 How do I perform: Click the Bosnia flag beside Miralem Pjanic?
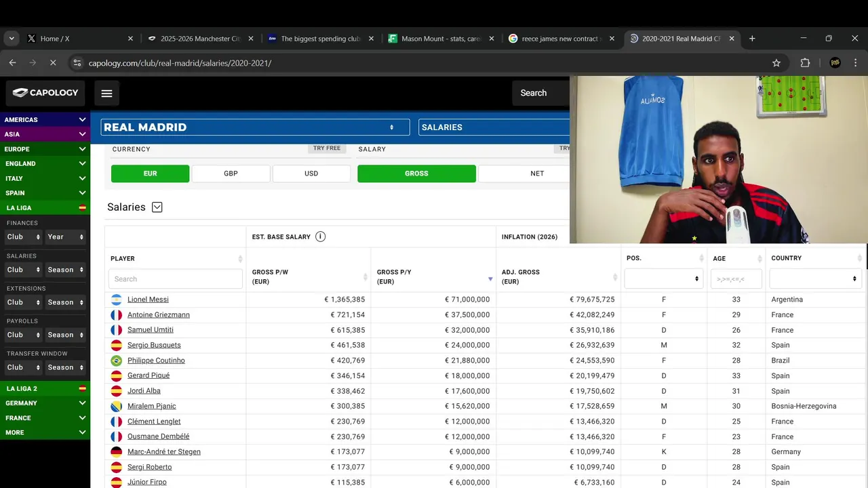pos(116,406)
